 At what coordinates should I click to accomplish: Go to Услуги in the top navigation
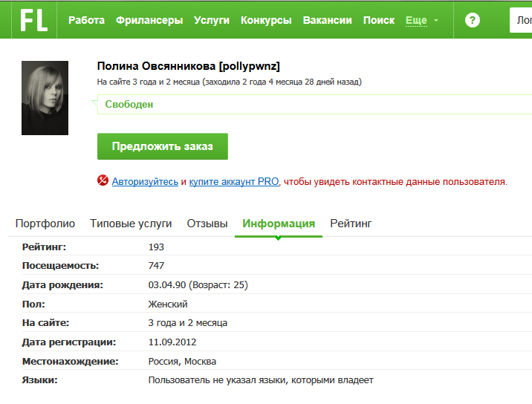(212, 20)
